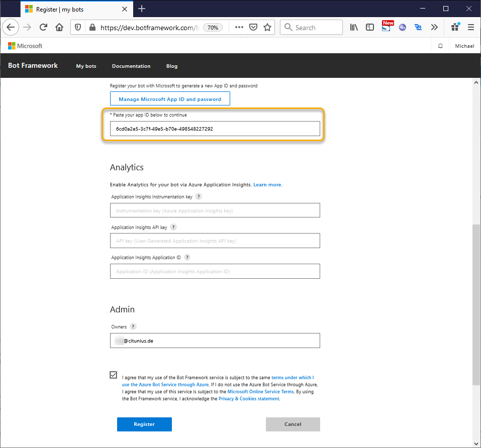Click the tracking protection shield icon
This screenshot has width=481, height=448.
point(78,28)
